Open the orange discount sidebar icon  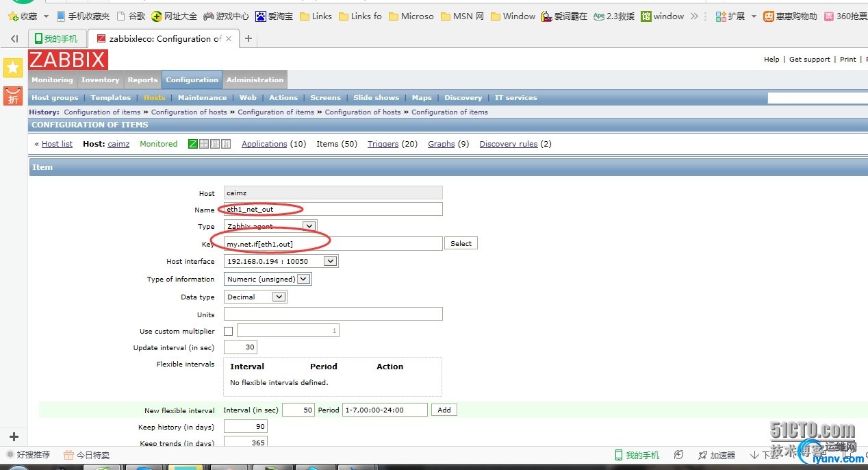click(13, 95)
